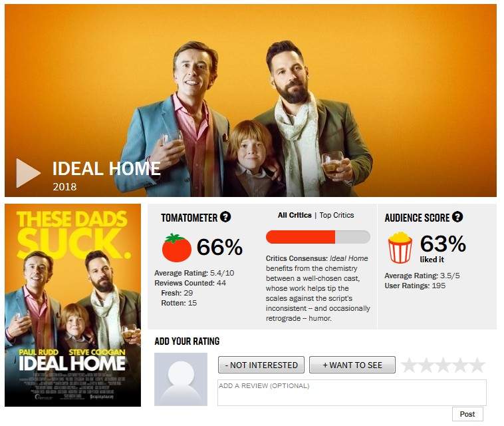This screenshot has height=426, width=504.
Task: Toggle the Want To See button
Action: 352,365
